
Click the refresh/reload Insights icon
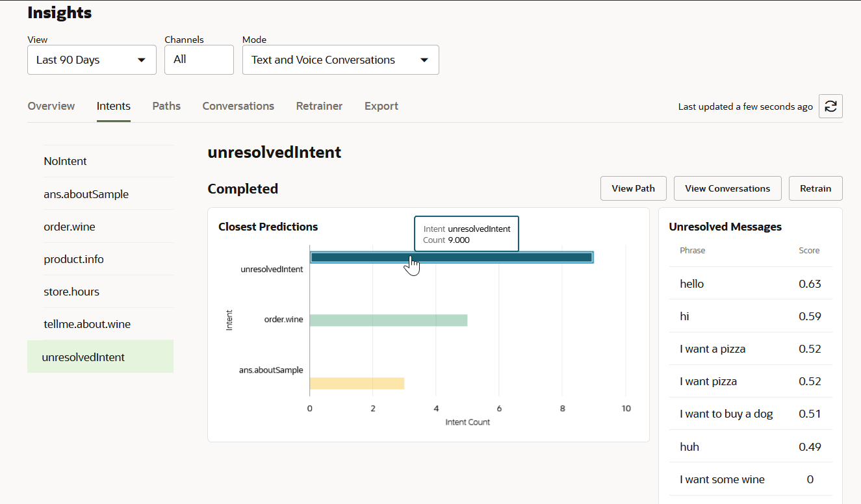pos(830,106)
